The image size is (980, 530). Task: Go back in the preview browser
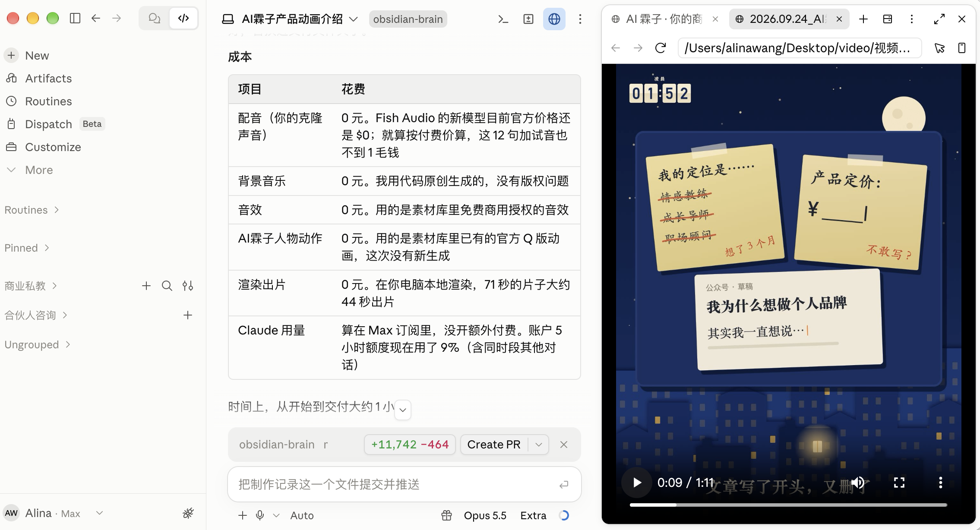(616, 48)
